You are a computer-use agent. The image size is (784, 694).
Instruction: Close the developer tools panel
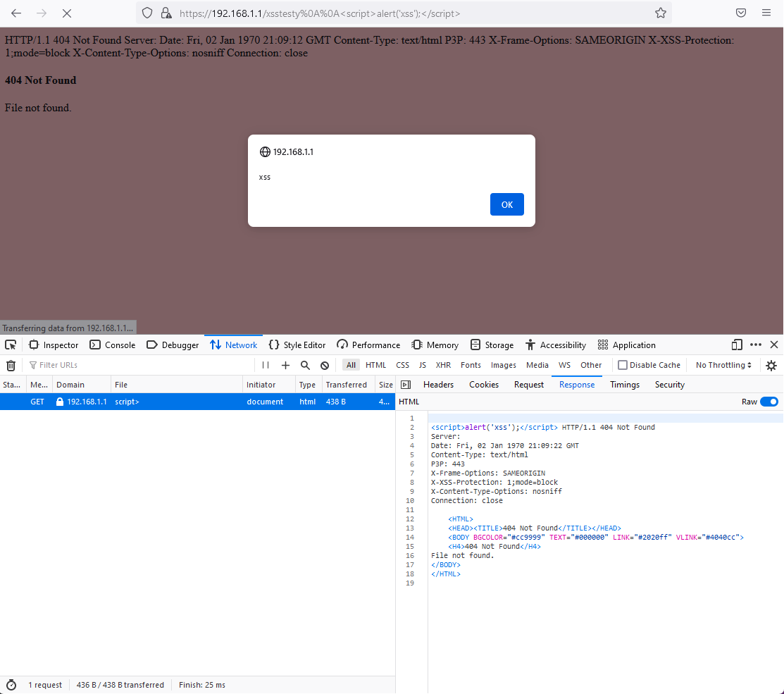[x=774, y=345]
